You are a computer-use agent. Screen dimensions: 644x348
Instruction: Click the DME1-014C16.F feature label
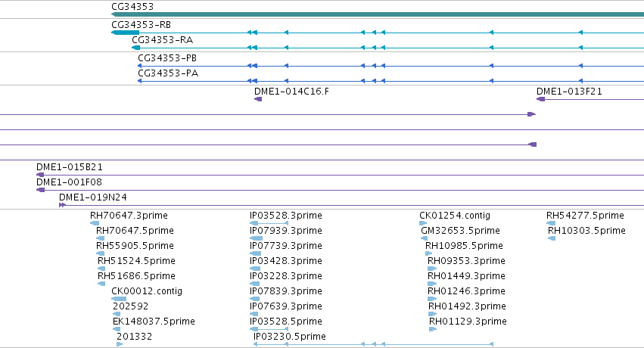pyautogui.click(x=291, y=91)
